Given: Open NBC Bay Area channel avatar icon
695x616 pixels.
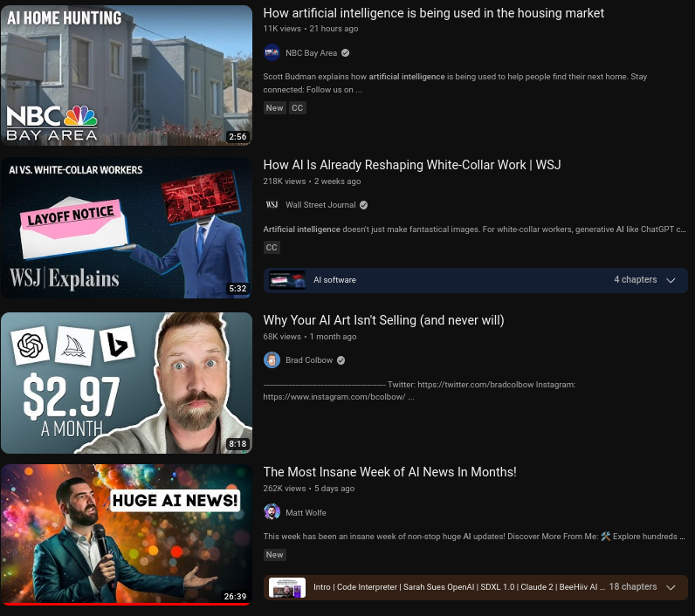Looking at the screenshot, I should tap(272, 52).
